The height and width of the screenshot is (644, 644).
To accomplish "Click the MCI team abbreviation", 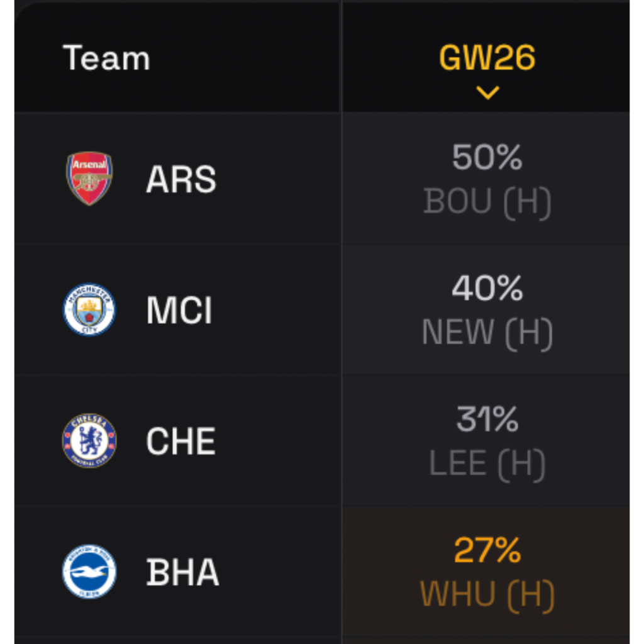I will 179,309.
